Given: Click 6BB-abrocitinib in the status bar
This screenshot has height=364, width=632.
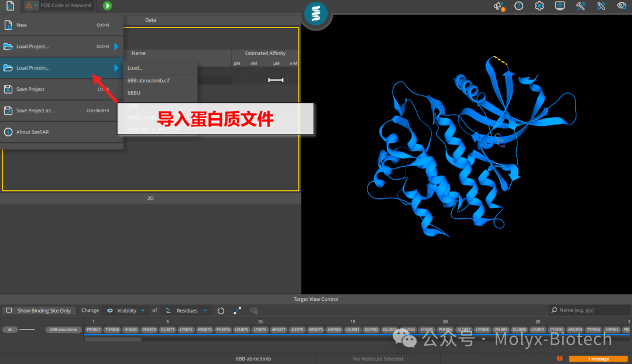Looking at the screenshot, I should pos(253,359).
